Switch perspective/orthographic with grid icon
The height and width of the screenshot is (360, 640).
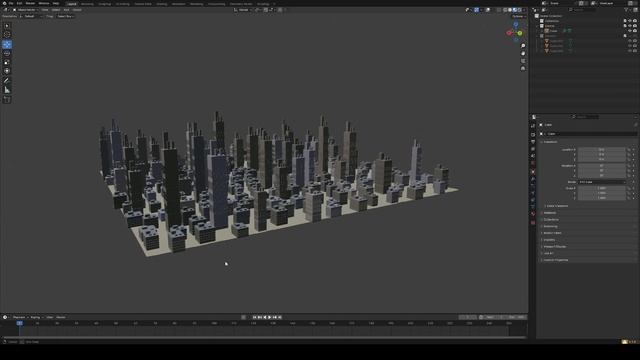click(x=523, y=68)
